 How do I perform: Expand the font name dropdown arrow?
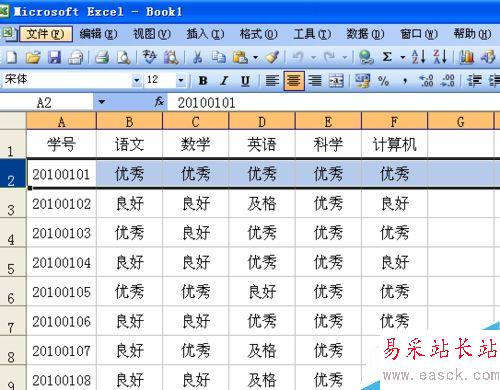tap(136, 80)
